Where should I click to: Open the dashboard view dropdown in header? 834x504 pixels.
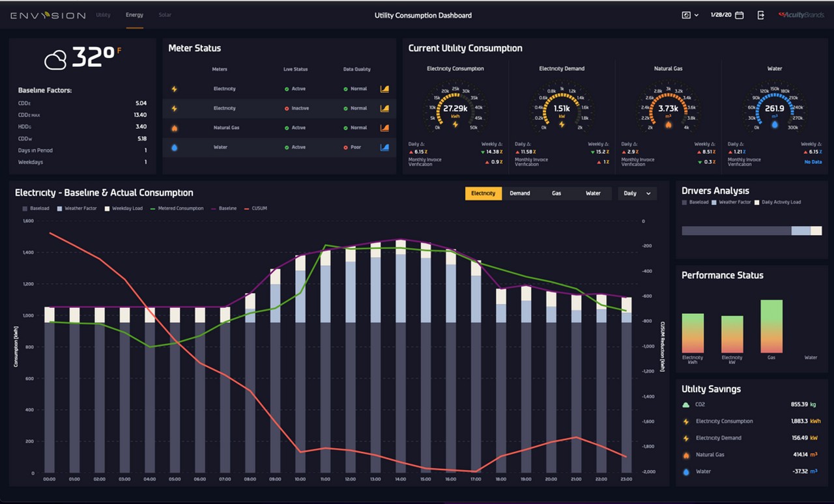(x=690, y=15)
